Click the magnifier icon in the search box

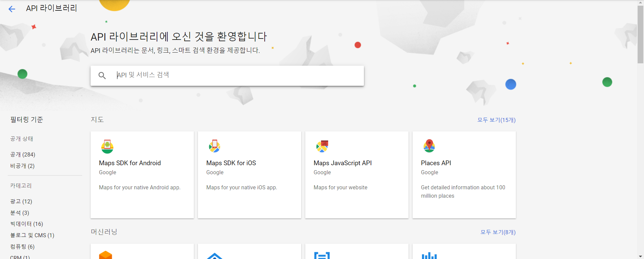pyautogui.click(x=102, y=75)
